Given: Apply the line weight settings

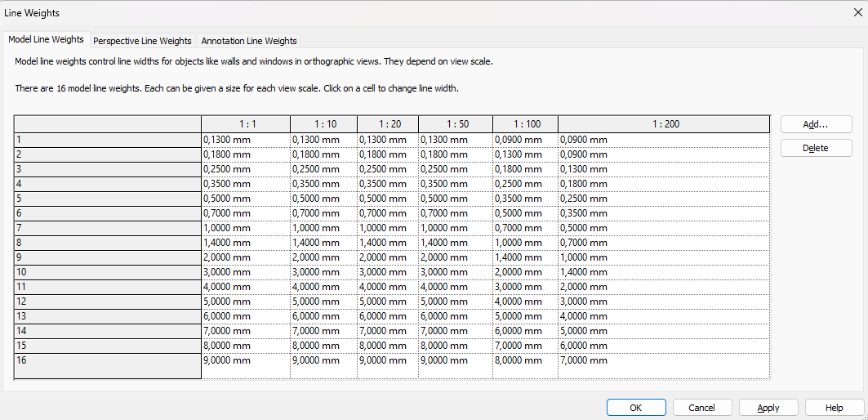Looking at the screenshot, I should (768, 408).
